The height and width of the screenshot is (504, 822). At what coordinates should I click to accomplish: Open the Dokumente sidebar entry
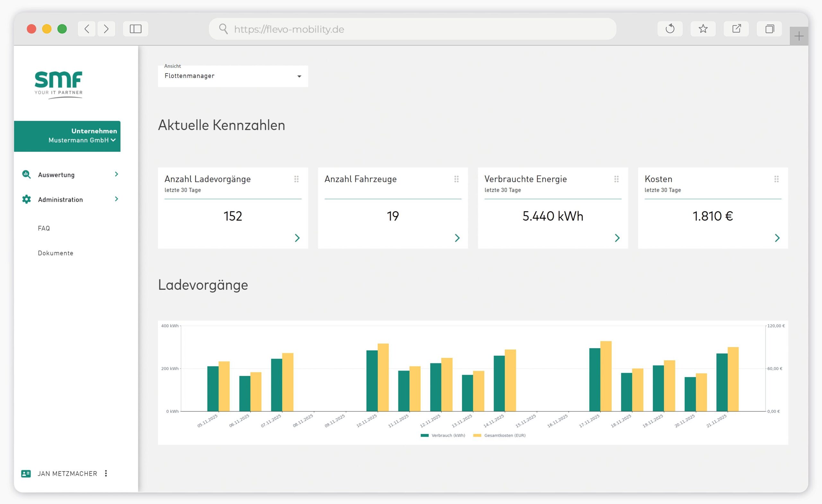click(x=55, y=253)
